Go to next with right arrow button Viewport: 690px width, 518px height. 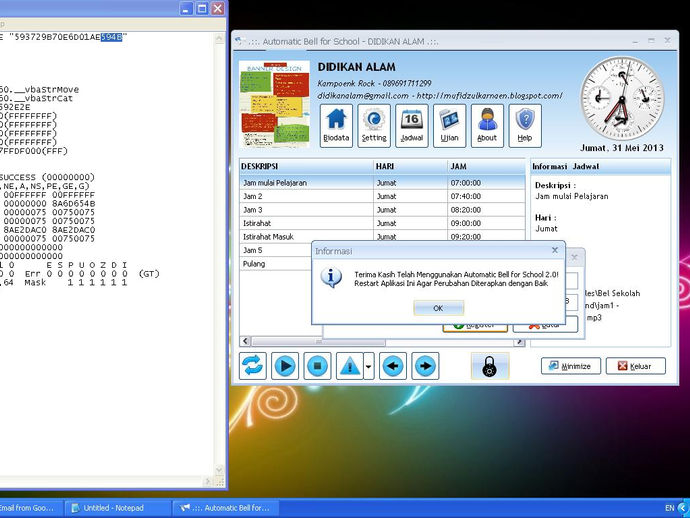pos(425,366)
